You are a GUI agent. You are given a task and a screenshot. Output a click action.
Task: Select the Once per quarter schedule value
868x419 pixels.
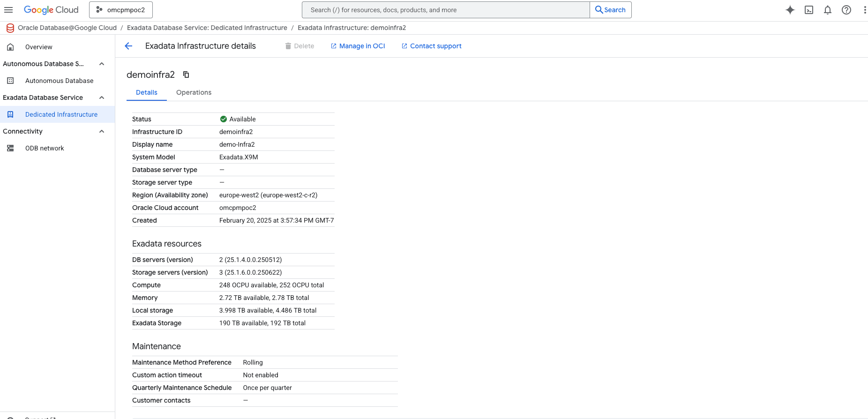click(x=268, y=388)
